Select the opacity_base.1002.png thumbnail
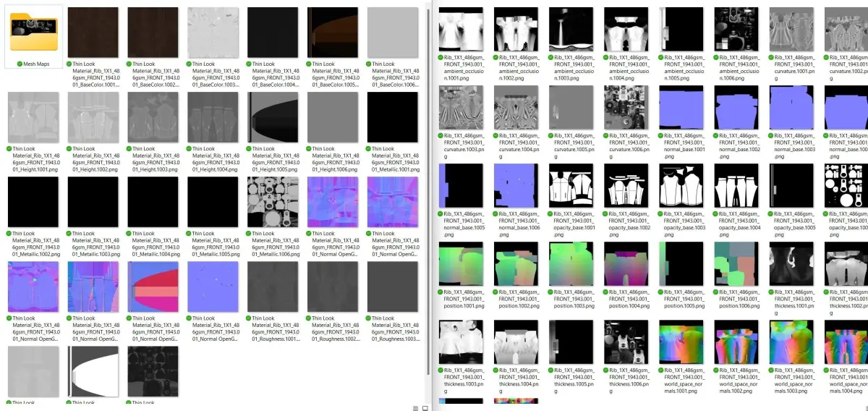868x411 pixels. pos(627,186)
